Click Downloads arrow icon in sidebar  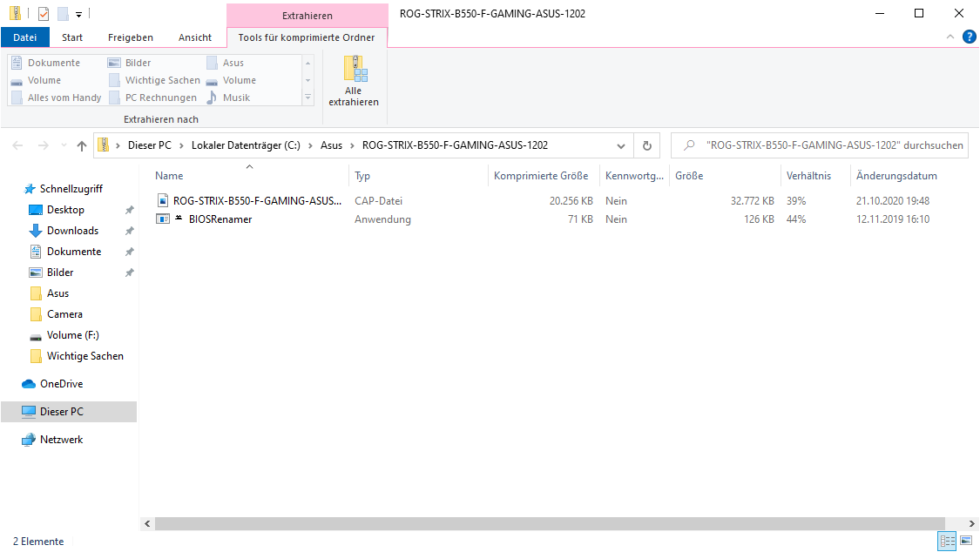[x=36, y=231]
